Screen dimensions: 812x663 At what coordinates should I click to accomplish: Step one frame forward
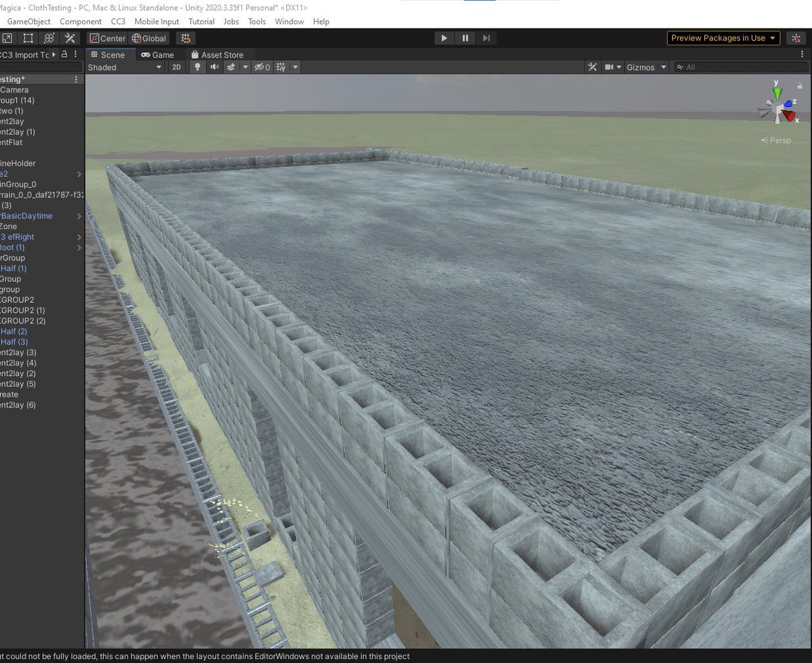(x=486, y=38)
